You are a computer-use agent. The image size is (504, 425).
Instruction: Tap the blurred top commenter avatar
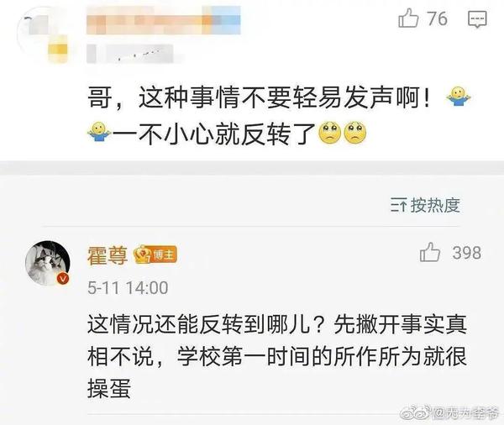coord(44,35)
